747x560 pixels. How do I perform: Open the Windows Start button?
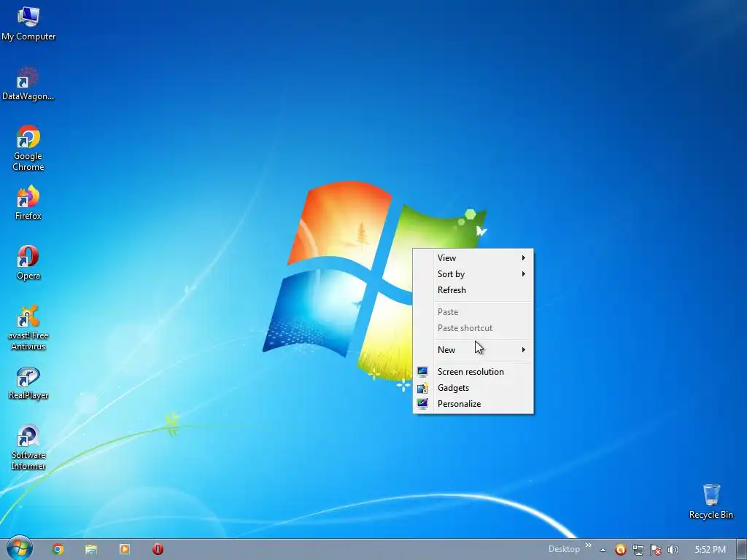tap(19, 548)
